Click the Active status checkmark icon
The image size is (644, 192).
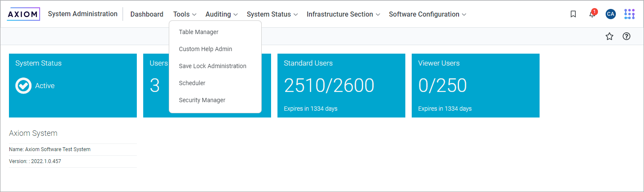point(23,86)
